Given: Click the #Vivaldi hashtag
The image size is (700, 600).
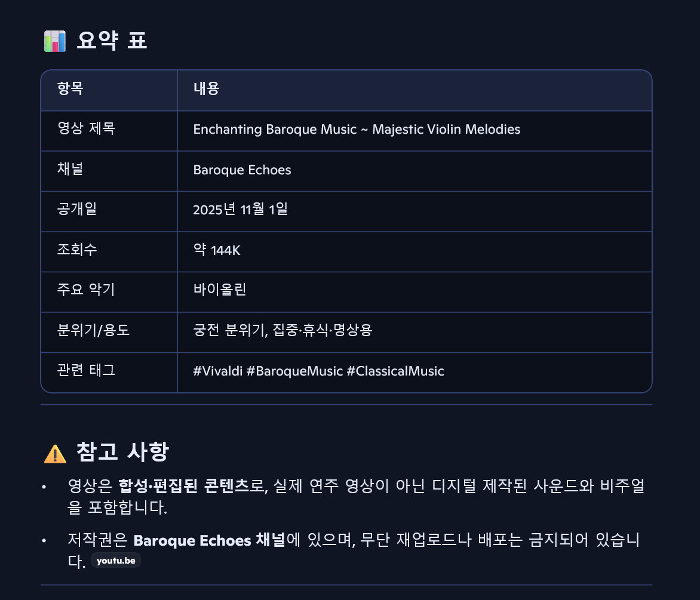Looking at the screenshot, I should tap(217, 371).
